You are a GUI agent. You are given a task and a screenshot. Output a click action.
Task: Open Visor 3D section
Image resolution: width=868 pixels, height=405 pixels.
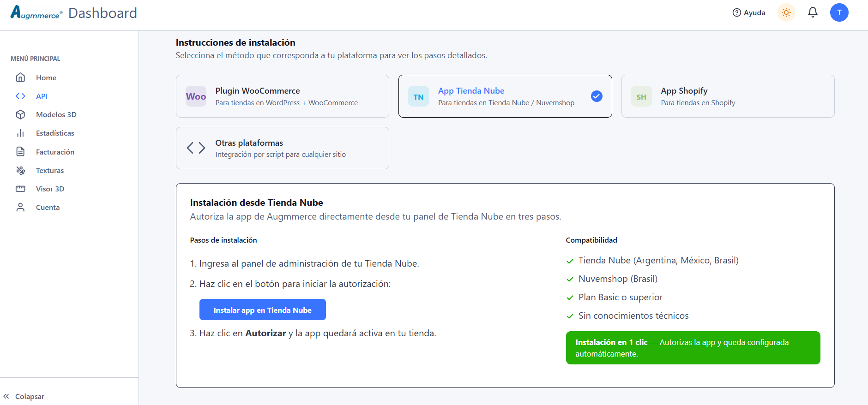[x=50, y=189]
